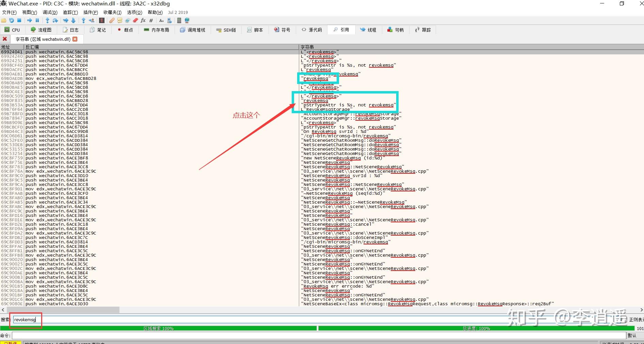Open the 文件(F) menu
This screenshot has height=344, width=644.
coord(9,12)
